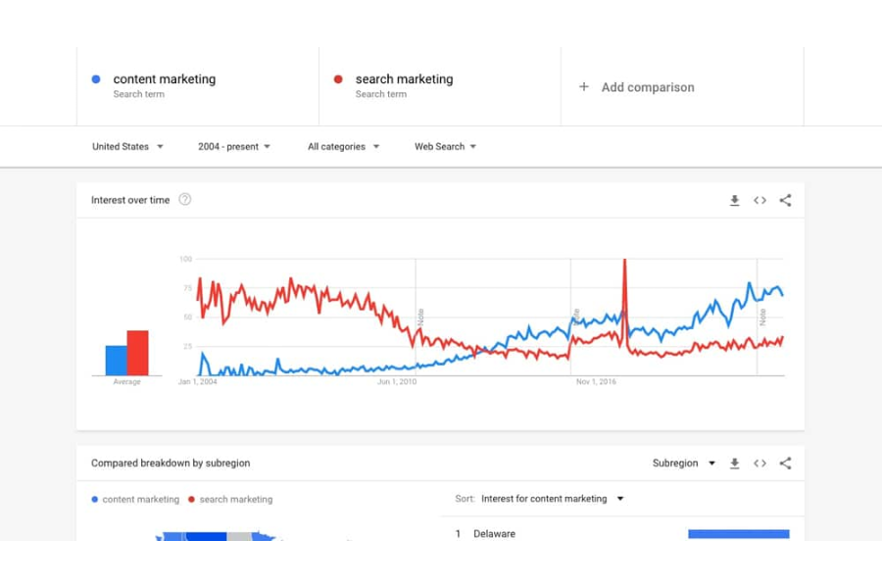
Task: Click the plus icon beside Add comparison
Action: tap(582, 87)
